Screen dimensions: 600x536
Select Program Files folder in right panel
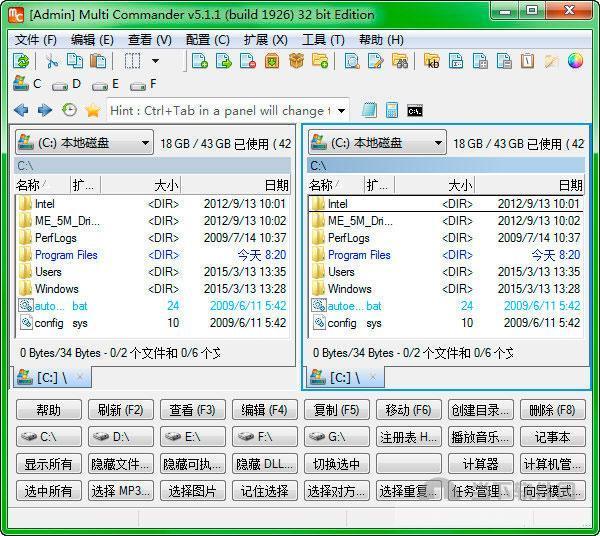point(446,255)
